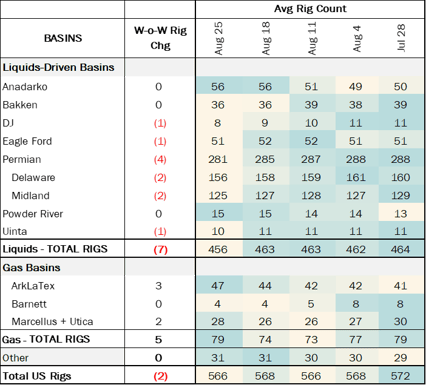
Task: Click the Aug 25 column header
Action: 218,38
